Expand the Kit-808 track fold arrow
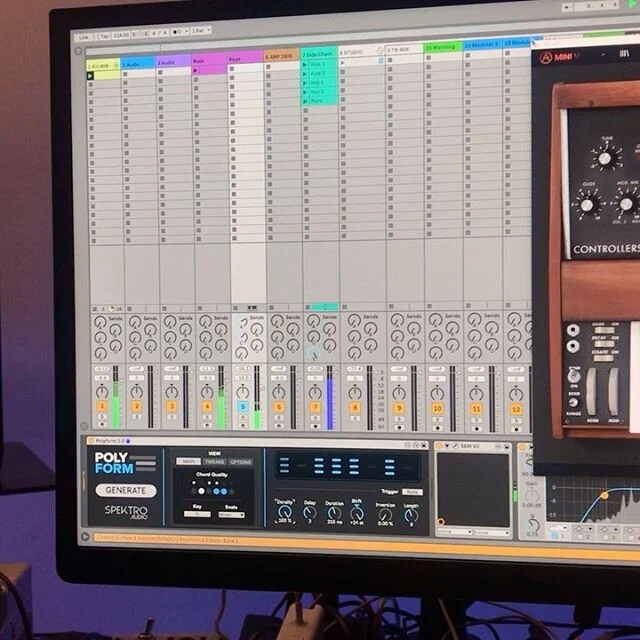This screenshot has width=640, height=640. 116,65
